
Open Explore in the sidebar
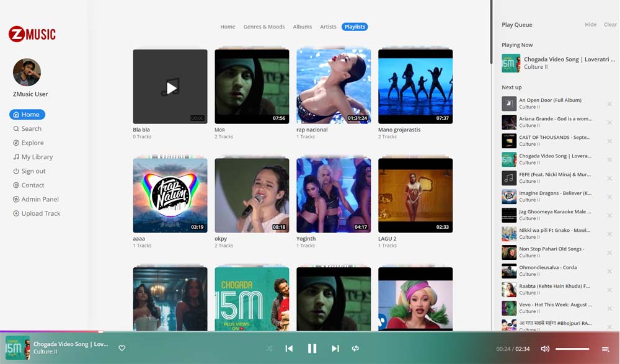click(28, 143)
